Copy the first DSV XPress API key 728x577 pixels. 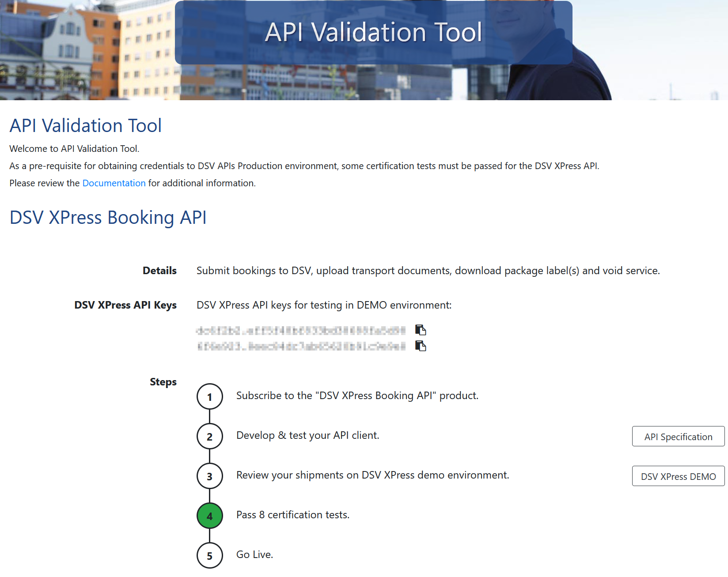coord(421,330)
